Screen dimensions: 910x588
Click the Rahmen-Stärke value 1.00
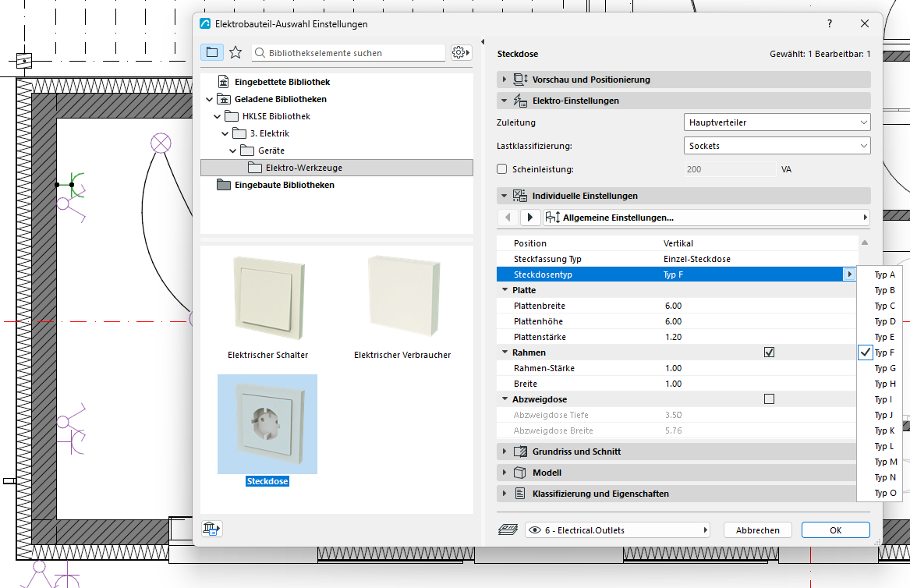pyautogui.click(x=673, y=368)
